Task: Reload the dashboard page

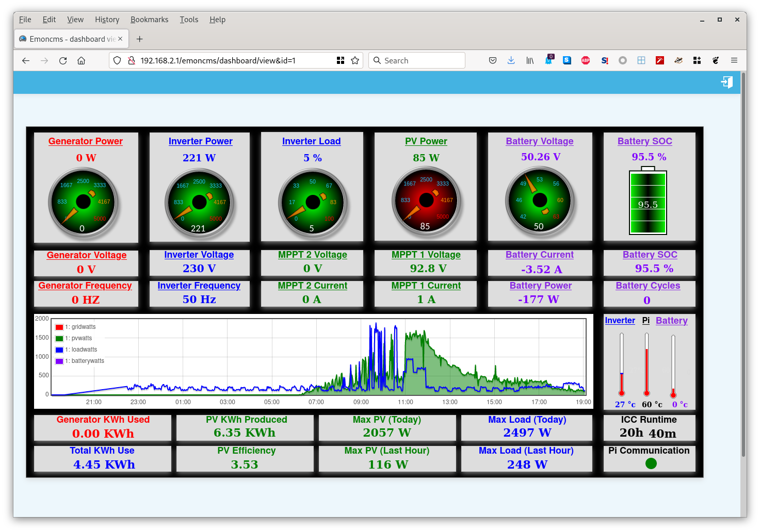Action: pyautogui.click(x=63, y=60)
